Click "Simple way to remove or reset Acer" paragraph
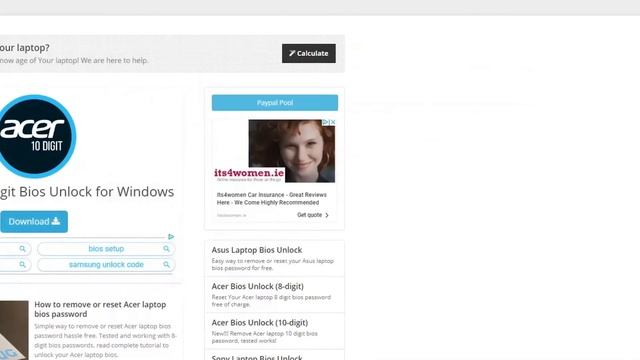This screenshot has width=640, height=360. 105,340
